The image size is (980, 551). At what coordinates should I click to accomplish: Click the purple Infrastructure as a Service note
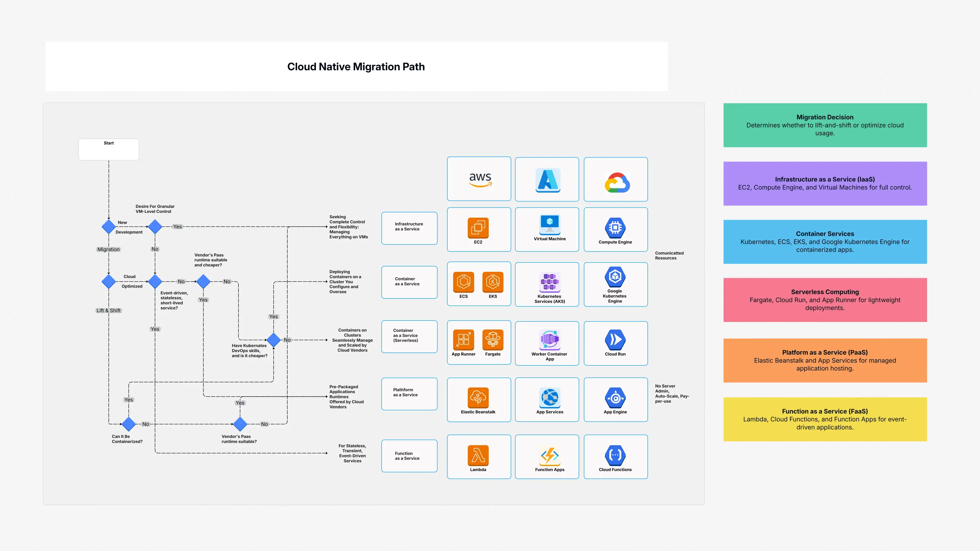coord(825,184)
